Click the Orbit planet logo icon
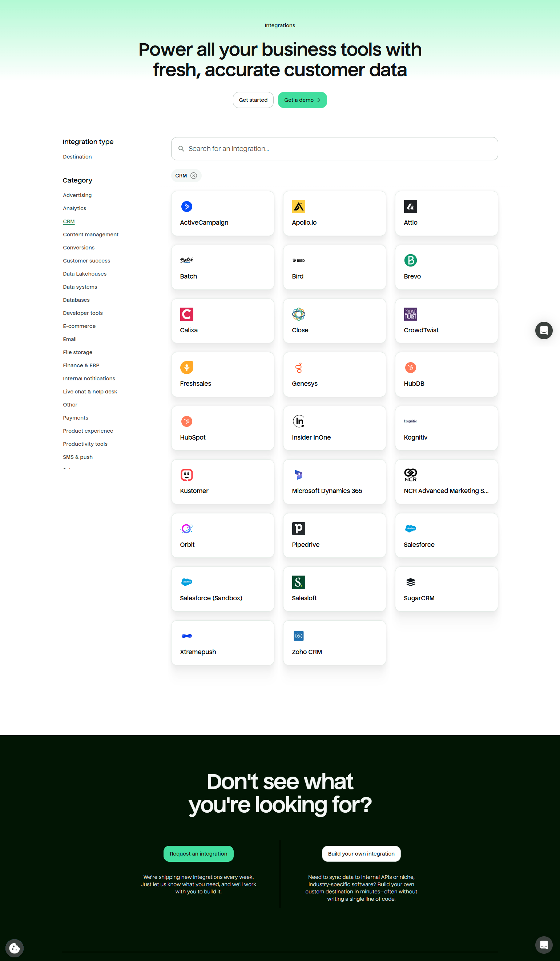 pos(187,529)
